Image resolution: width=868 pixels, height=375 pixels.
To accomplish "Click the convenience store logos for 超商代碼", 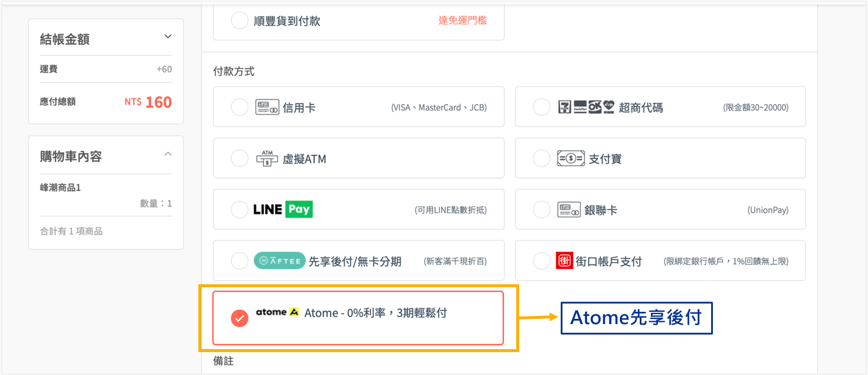I will tap(586, 108).
